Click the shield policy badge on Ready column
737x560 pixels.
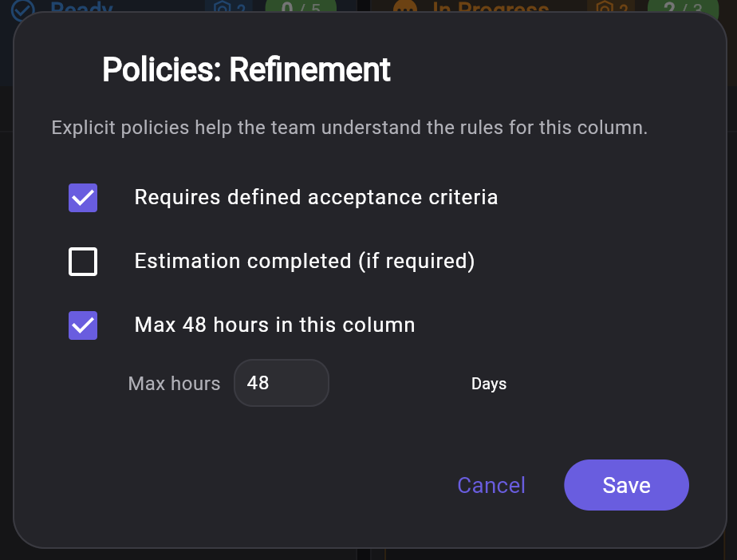click(228, 8)
